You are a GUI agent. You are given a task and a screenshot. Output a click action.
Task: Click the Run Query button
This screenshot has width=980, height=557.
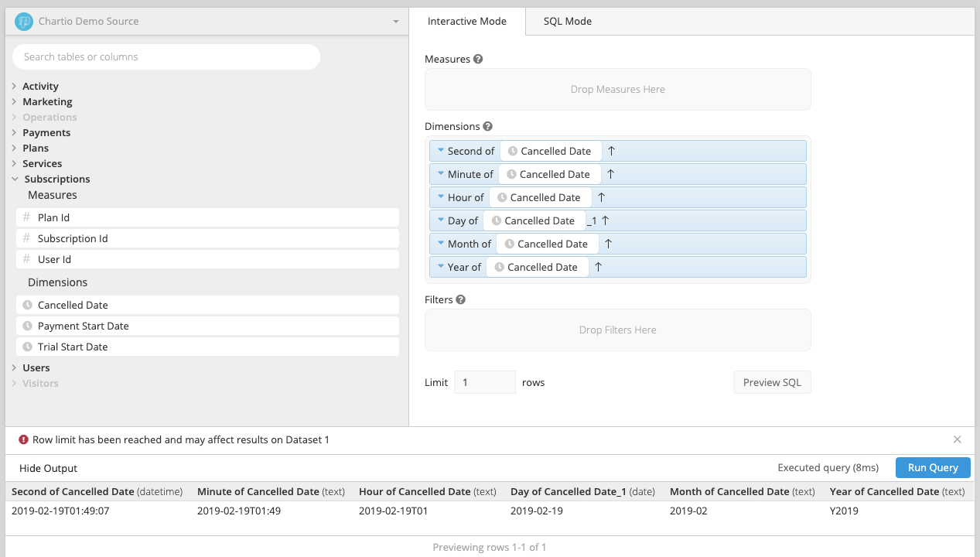point(933,467)
